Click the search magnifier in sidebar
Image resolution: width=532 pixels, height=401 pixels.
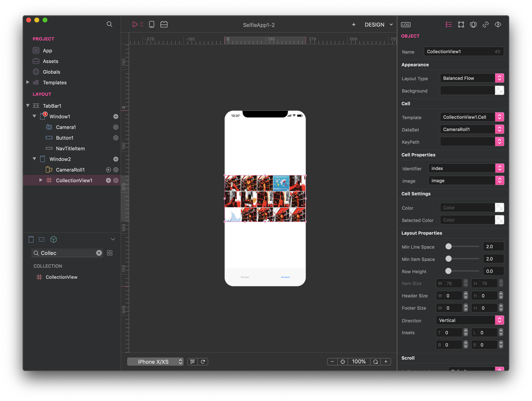(x=109, y=24)
